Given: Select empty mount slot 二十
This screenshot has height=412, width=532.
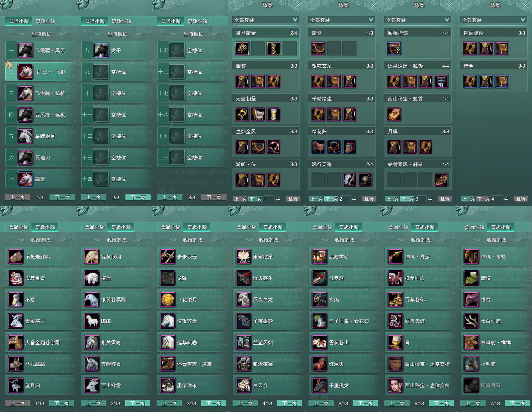Looking at the screenshot, I should coord(192,157).
